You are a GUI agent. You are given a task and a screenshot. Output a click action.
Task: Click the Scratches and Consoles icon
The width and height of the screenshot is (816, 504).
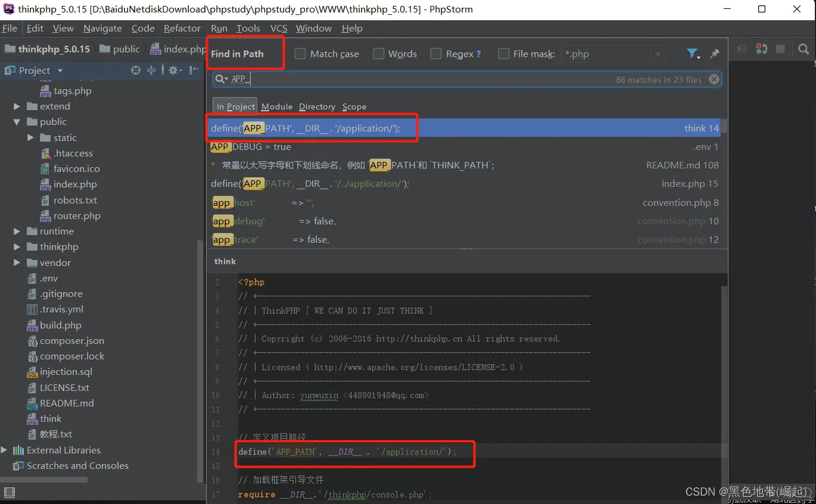18,466
